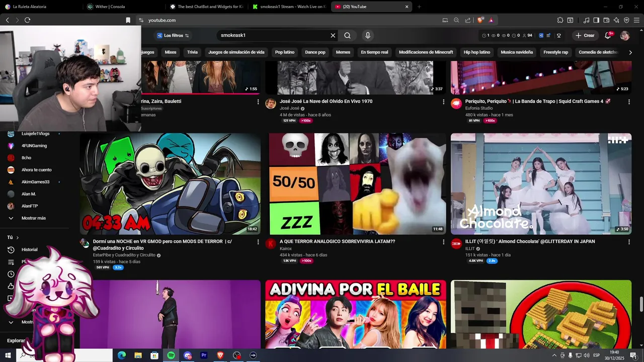
Task: Click the zoom-out magnifier icon in address bar
Action: point(456,20)
